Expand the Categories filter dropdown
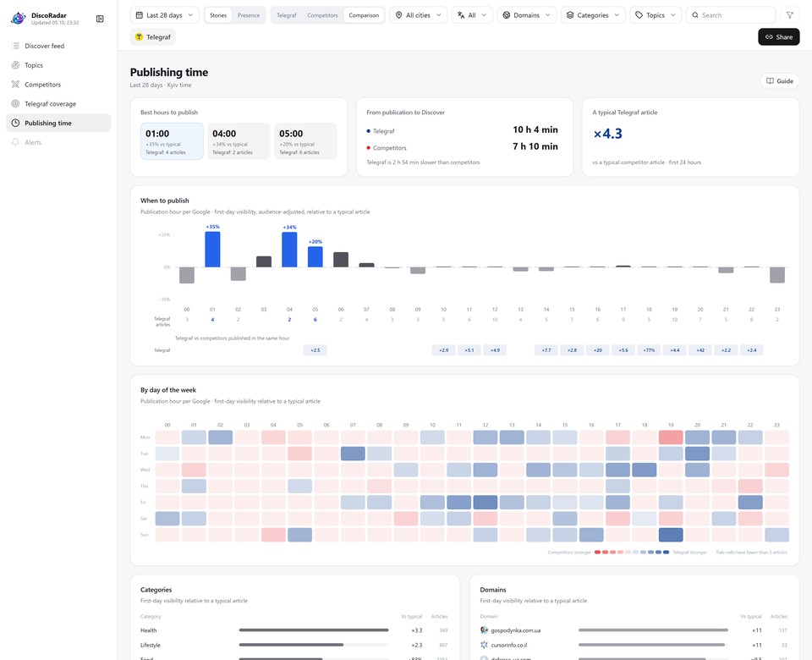812x660 pixels. click(x=593, y=15)
